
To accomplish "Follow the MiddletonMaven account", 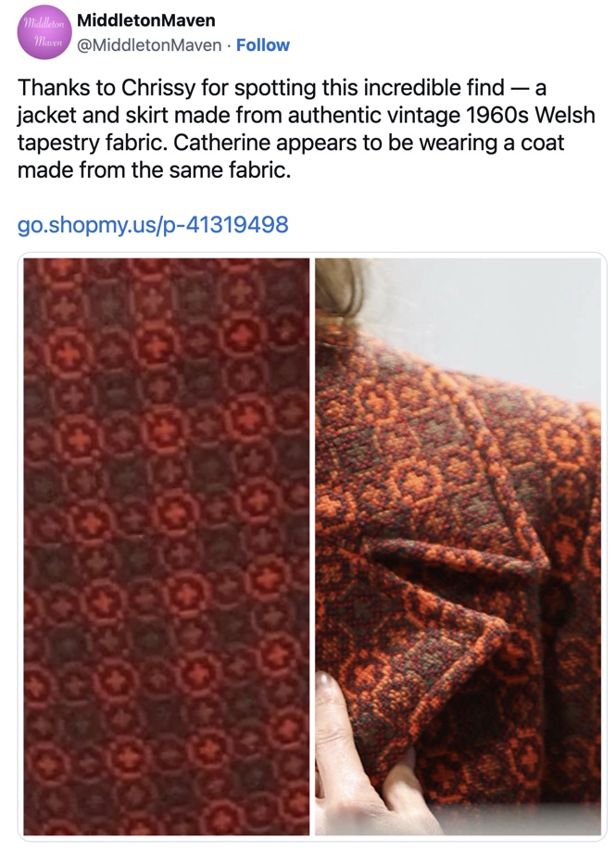I will 263,45.
